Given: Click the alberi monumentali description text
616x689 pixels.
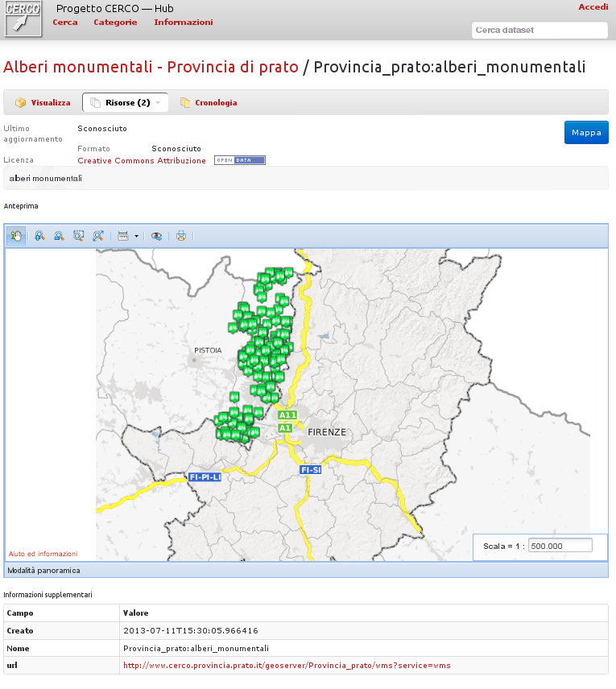Looking at the screenshot, I should pos(45,179).
